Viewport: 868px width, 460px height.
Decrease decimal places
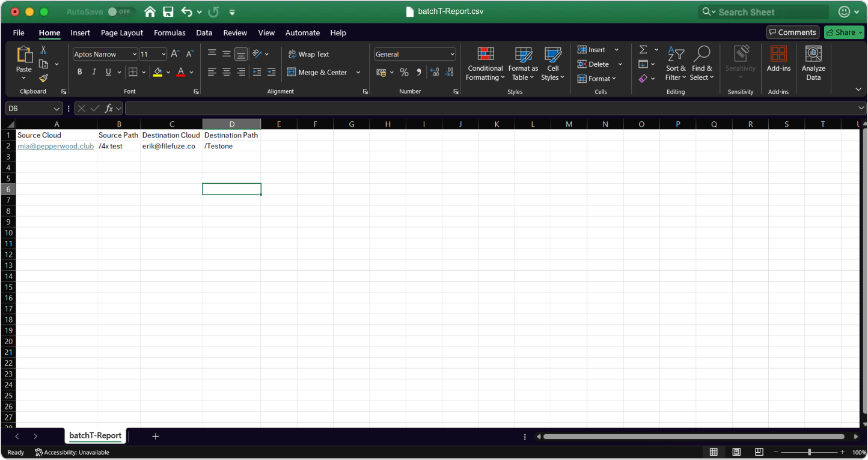[449, 72]
